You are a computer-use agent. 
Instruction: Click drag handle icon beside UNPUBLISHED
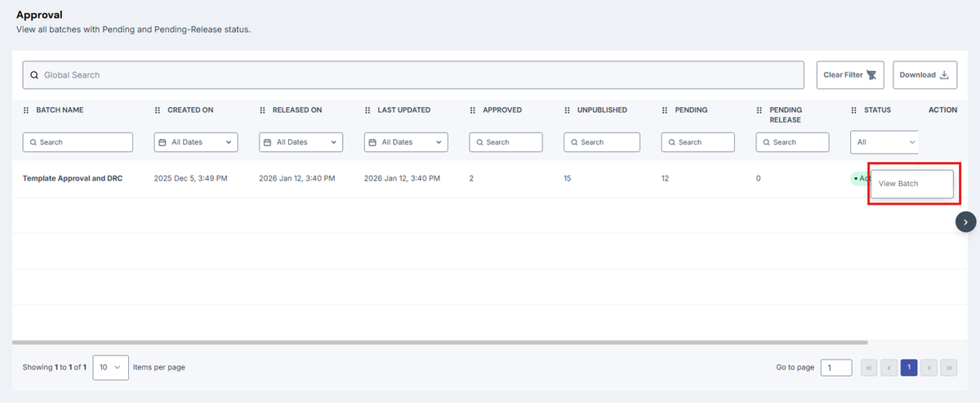tap(568, 110)
